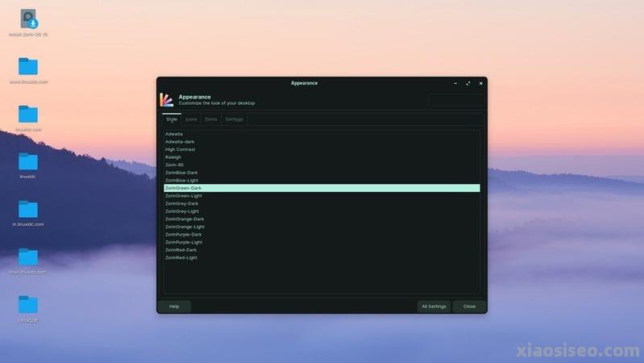
Task: Click the Close button at bottom
Action: click(469, 307)
